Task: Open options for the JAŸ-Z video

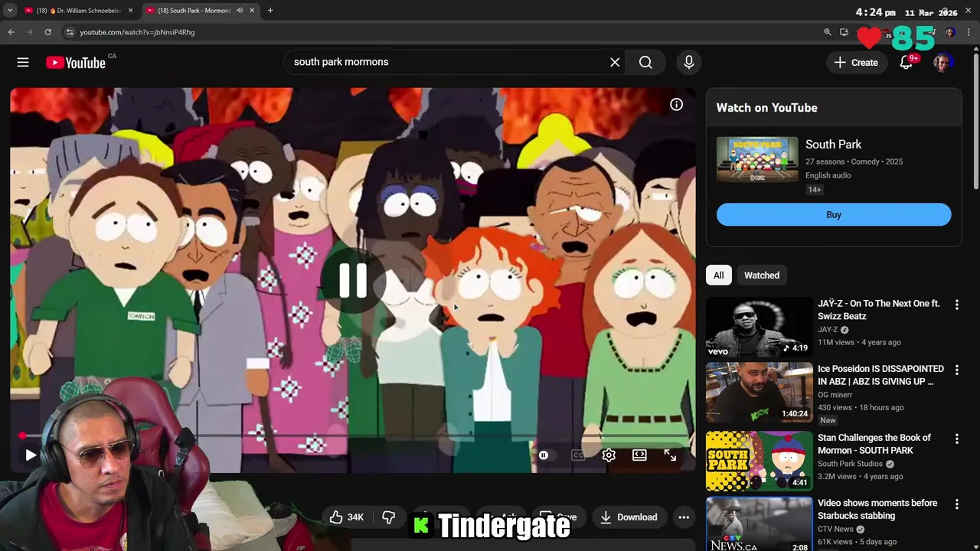Action: (956, 305)
